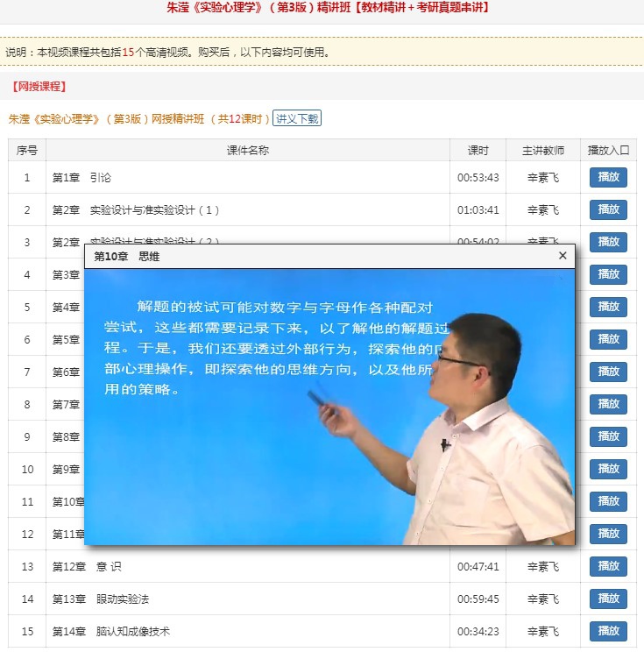Click the 序号 column header
644x659 pixels.
[27, 151]
